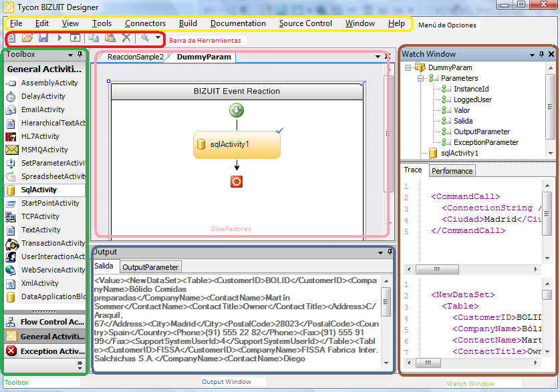Image resolution: width=560 pixels, height=392 pixels.
Task: Click the green Run toolbar icon
Action: (x=75, y=37)
